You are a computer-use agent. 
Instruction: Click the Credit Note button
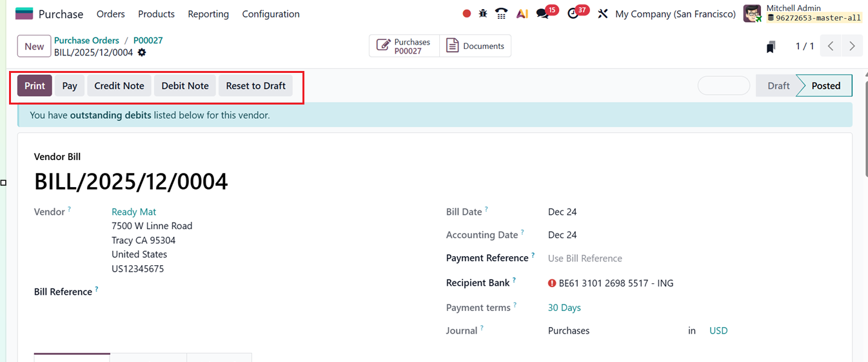[119, 86]
